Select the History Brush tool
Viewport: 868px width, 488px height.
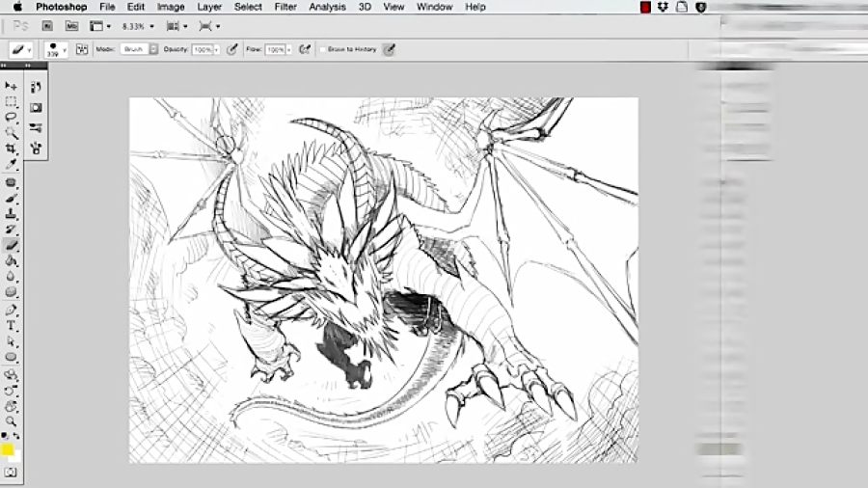[11, 230]
